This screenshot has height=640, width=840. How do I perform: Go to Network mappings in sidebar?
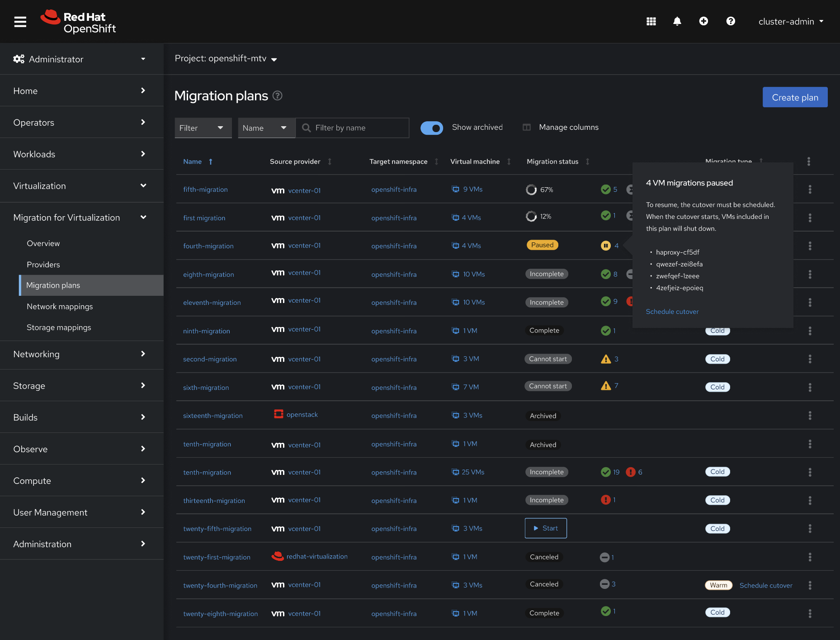click(x=60, y=307)
